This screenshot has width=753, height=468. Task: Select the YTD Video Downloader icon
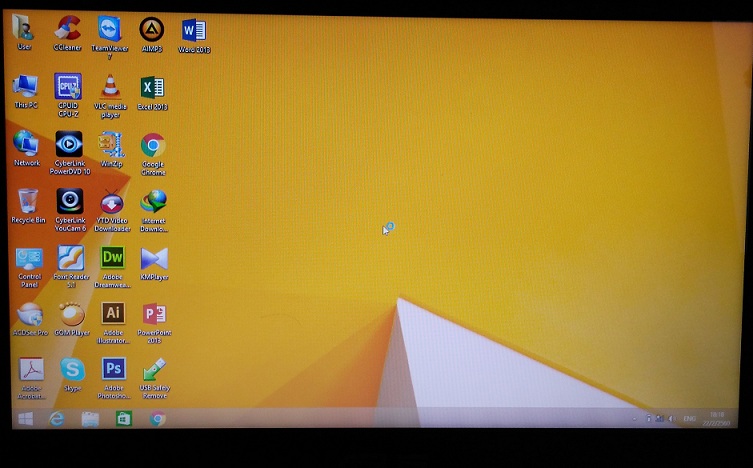click(112, 211)
